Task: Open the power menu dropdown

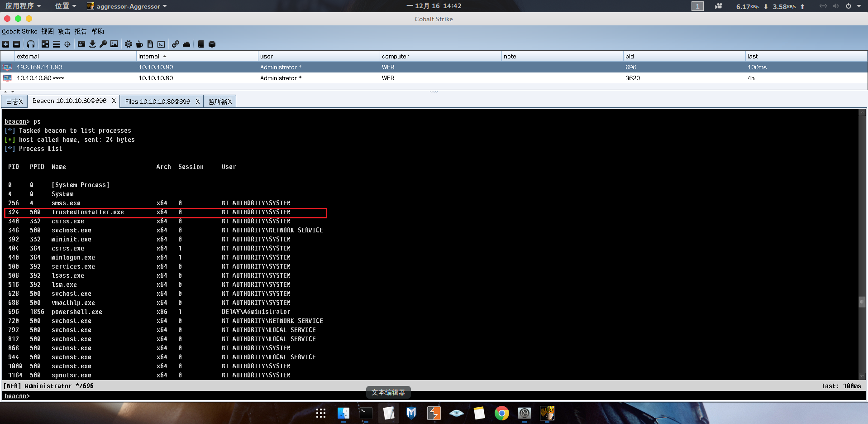Action: (x=853, y=6)
